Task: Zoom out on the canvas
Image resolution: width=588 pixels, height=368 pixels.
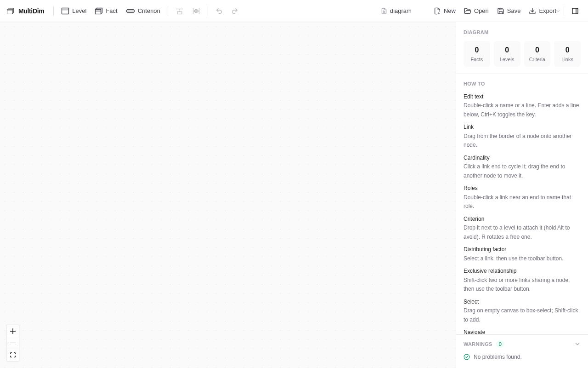Action: click(x=13, y=343)
